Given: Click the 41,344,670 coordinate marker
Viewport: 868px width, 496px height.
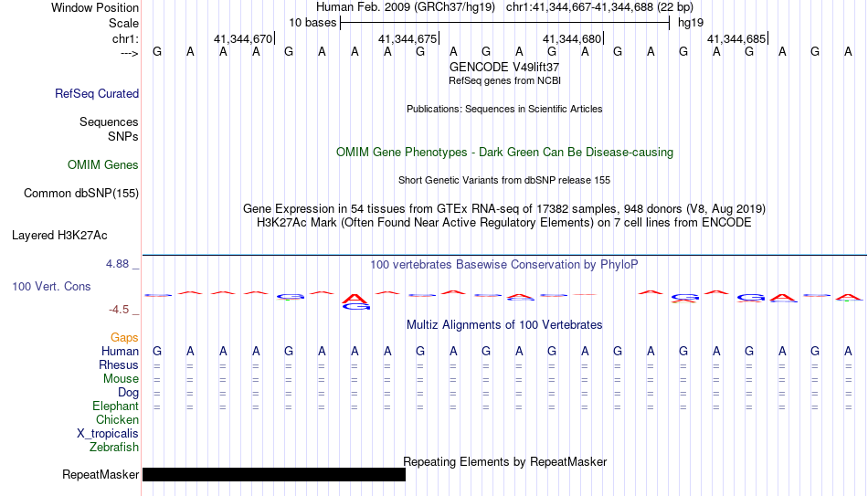Looking at the screenshot, I should [244, 38].
